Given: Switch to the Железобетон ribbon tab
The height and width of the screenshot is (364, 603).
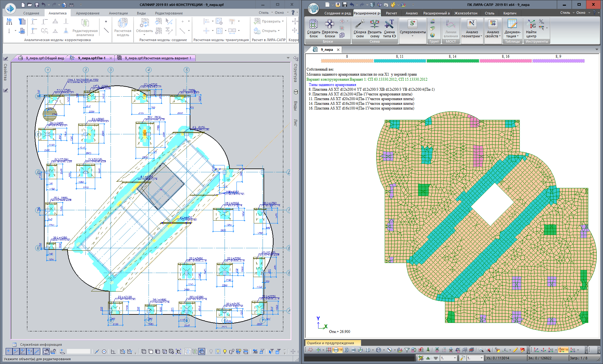Looking at the screenshot, I should tap(465, 13).
